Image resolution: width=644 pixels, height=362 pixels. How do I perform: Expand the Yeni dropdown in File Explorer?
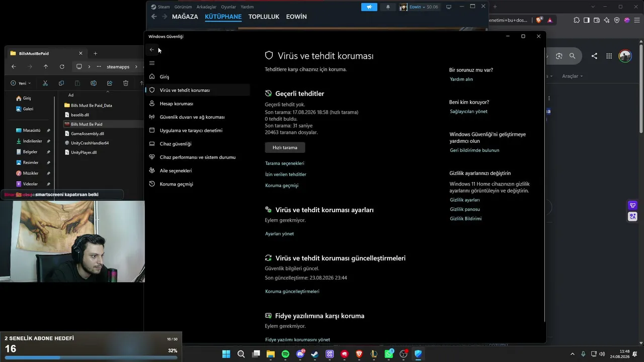pyautogui.click(x=21, y=83)
